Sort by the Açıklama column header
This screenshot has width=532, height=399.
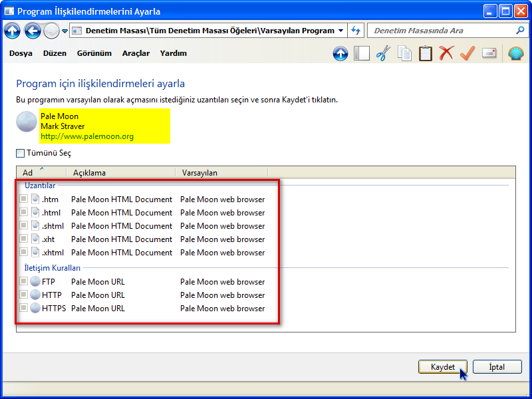(121, 172)
